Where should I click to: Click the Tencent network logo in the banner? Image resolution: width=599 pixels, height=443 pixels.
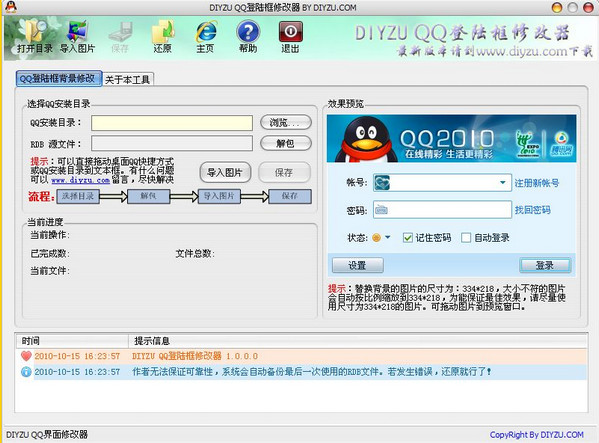pyautogui.click(x=561, y=143)
